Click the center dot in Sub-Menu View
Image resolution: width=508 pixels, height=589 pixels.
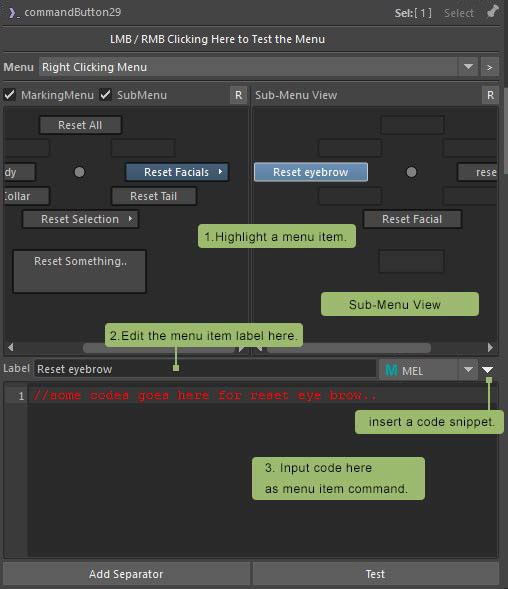click(x=411, y=172)
